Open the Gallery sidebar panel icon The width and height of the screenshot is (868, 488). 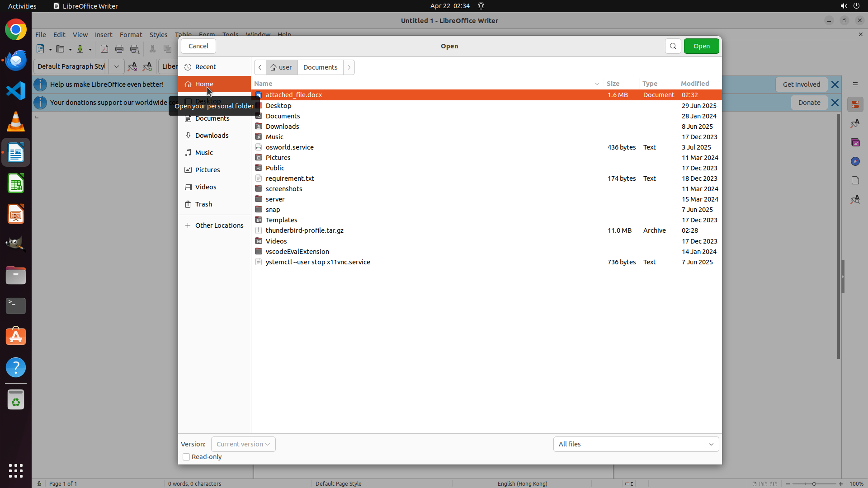click(855, 142)
